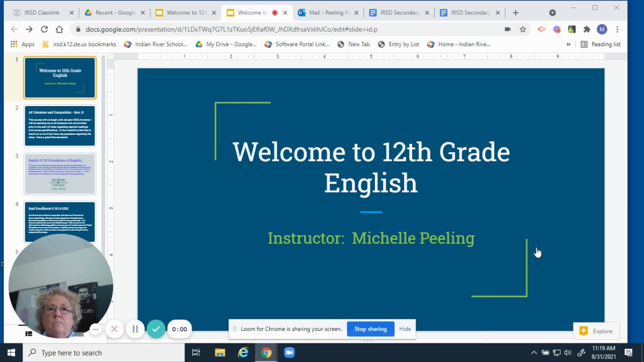Click the Explore button

pyautogui.click(x=596, y=331)
